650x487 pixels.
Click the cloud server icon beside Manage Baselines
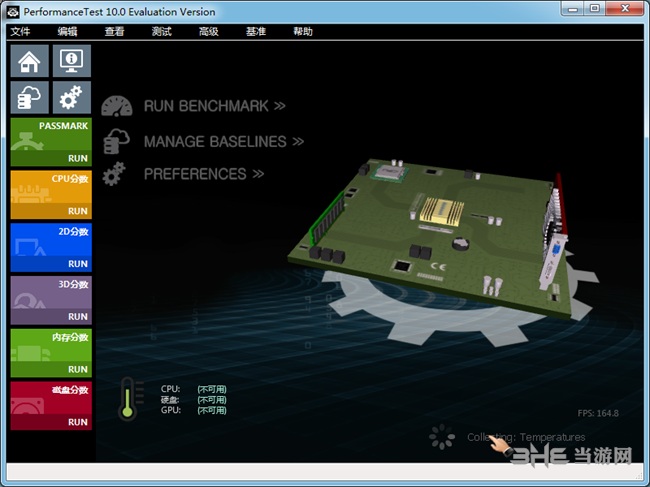[x=116, y=141]
